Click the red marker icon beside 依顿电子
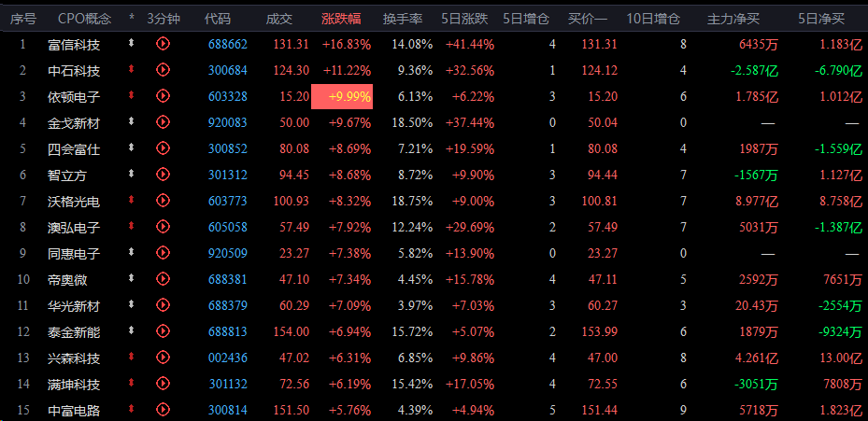Image resolution: width=868 pixels, height=421 pixels. (x=131, y=94)
